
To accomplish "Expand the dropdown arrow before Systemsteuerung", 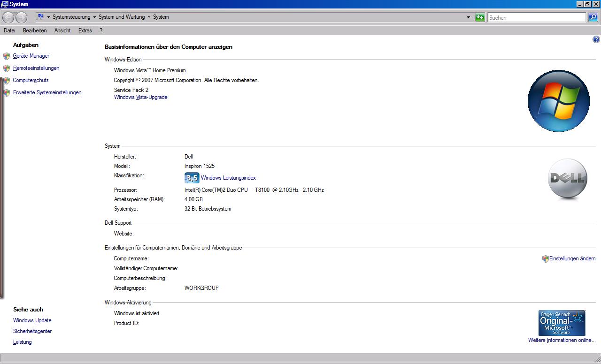I will pyautogui.click(x=48, y=17).
